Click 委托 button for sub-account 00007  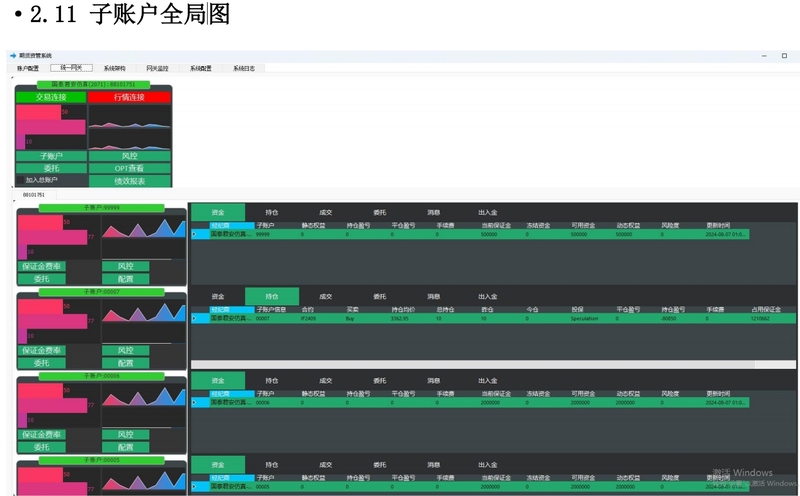[42, 363]
